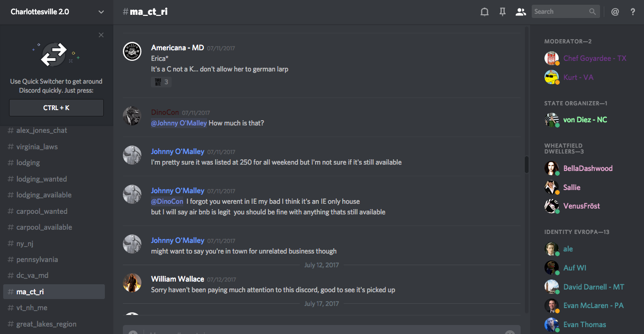Expand the Charlottesville 2.0 server menu
The image size is (644, 334).
pyautogui.click(x=101, y=12)
